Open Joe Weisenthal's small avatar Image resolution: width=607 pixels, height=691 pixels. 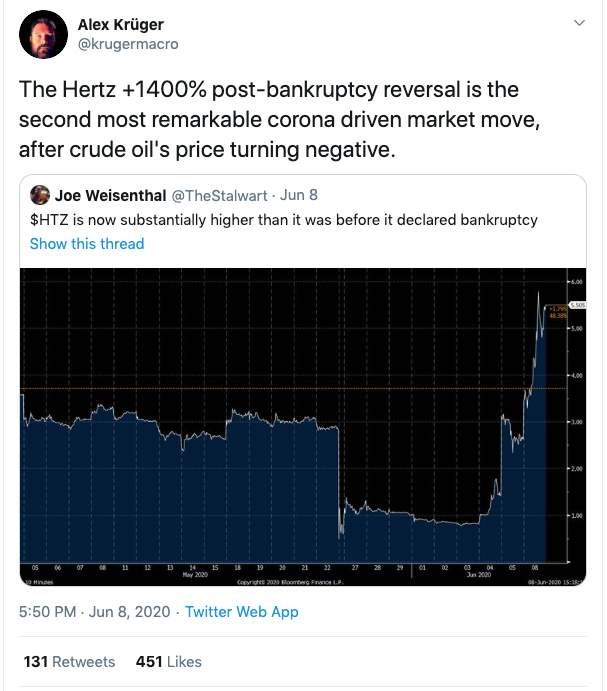[40, 195]
